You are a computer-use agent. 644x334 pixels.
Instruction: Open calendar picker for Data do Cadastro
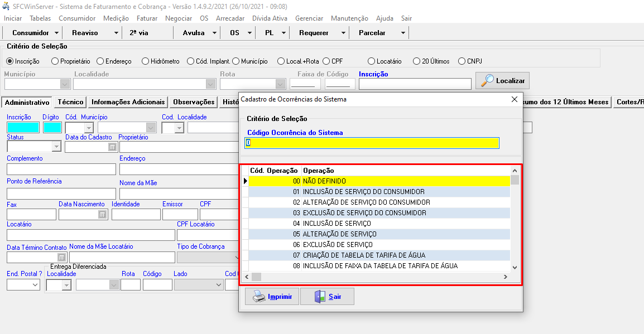(x=112, y=147)
